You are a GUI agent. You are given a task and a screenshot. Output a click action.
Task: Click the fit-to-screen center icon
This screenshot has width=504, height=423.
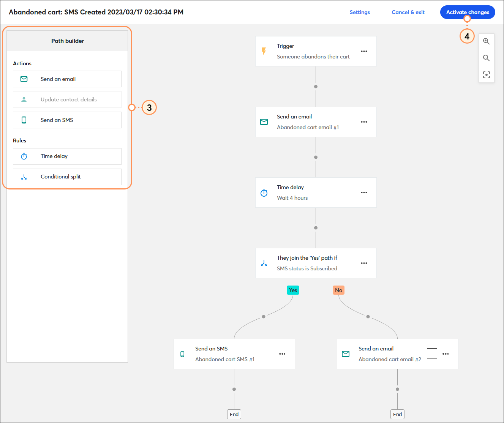486,75
